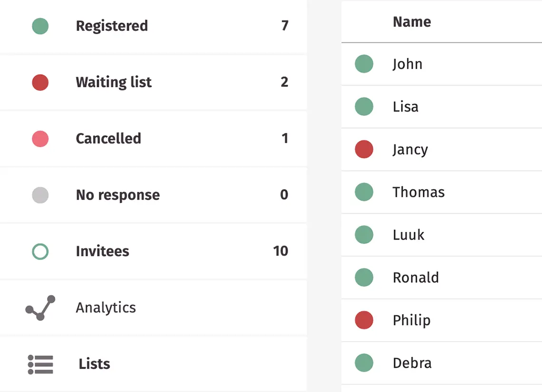This screenshot has width=542, height=392.
Task: Click red status dot beside Philip
Action: point(364,321)
